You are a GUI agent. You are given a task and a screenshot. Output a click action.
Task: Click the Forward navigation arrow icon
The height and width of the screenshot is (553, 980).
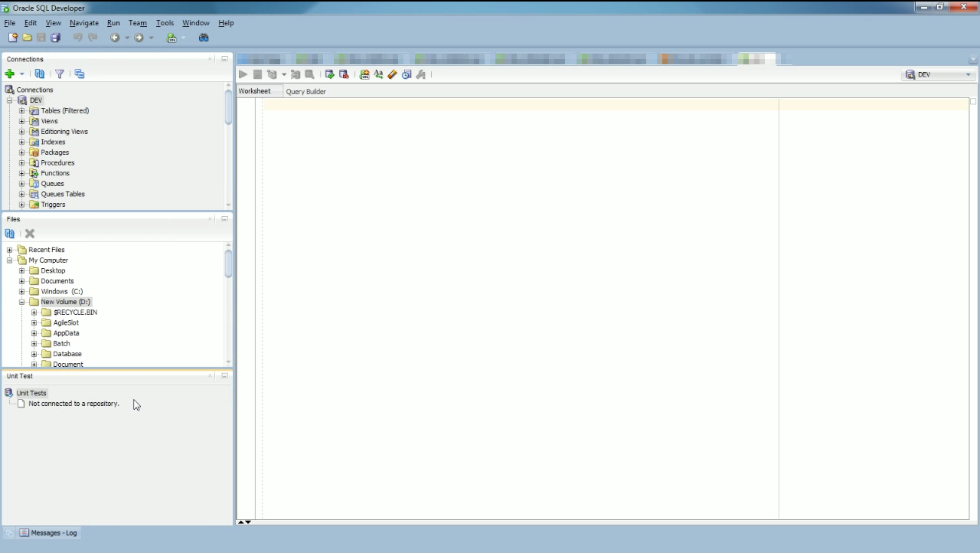click(139, 38)
